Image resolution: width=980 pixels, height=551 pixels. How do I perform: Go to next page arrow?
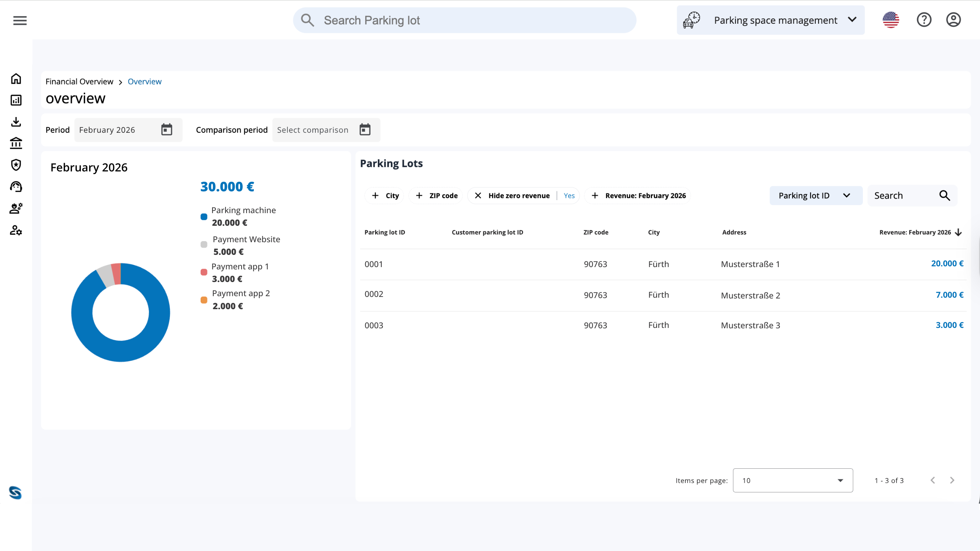(952, 480)
